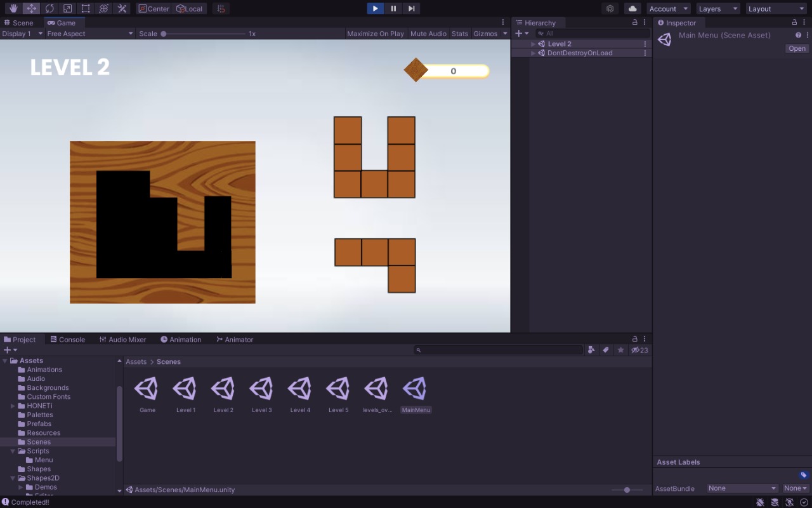Advance one frame with the Step button
The height and width of the screenshot is (508, 812).
[x=411, y=8]
